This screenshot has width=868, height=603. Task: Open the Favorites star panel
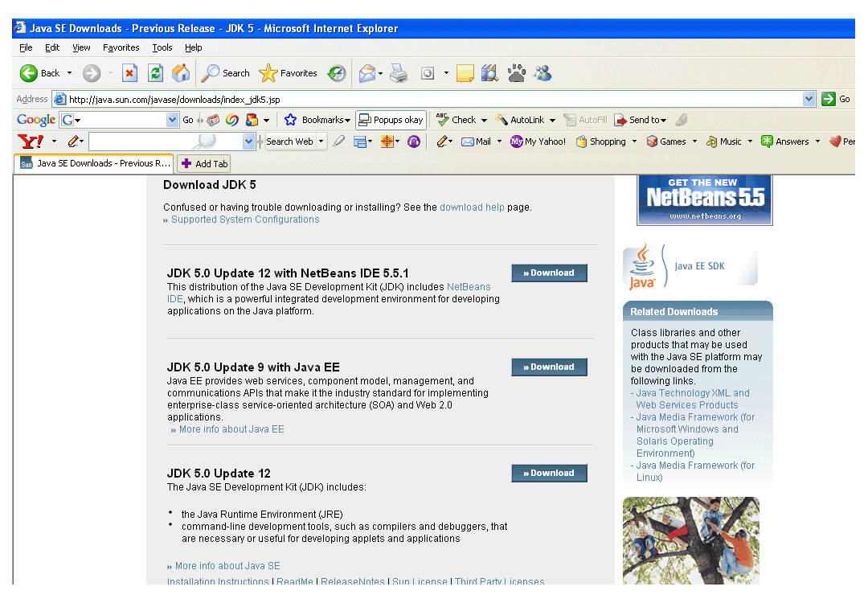pos(288,73)
